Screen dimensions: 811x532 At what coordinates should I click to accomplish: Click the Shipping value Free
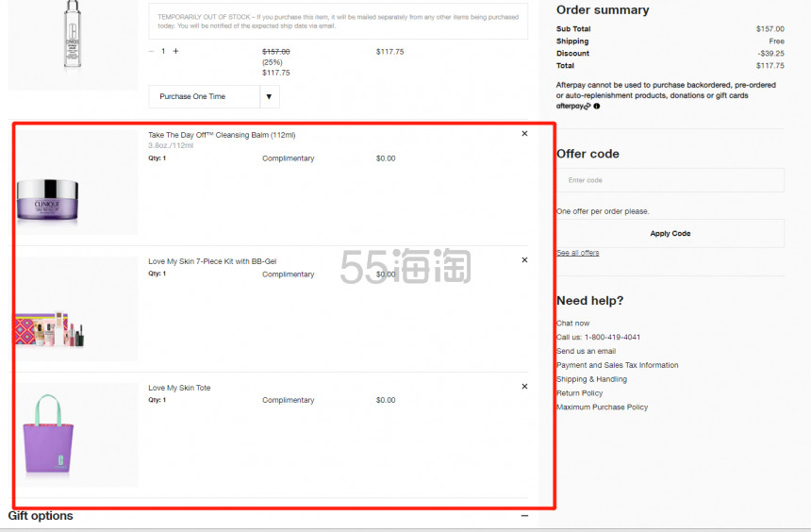click(x=776, y=41)
